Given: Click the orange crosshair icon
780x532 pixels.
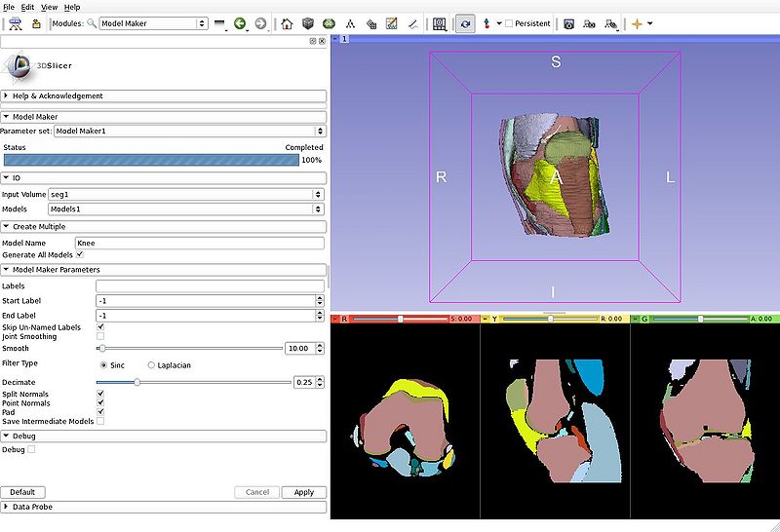Looking at the screenshot, I should [637, 23].
